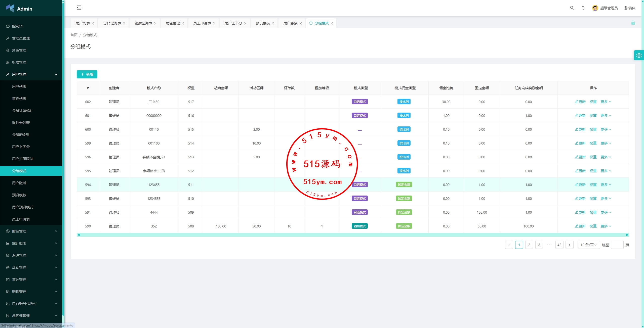
Task: Collapse sidebar with the menu fold icon
Action: (79, 8)
